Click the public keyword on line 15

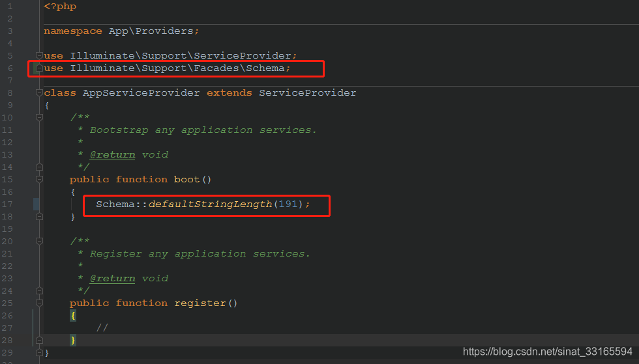(89, 179)
